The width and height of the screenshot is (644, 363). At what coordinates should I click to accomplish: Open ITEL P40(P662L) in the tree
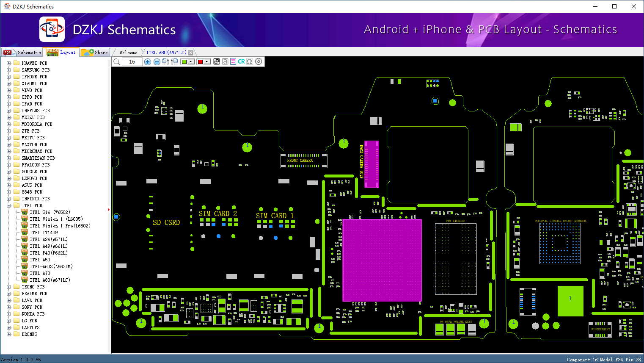coord(49,253)
